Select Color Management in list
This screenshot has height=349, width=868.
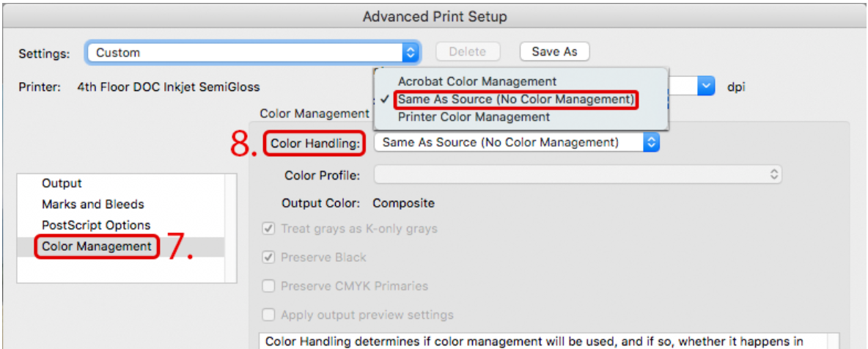97,246
